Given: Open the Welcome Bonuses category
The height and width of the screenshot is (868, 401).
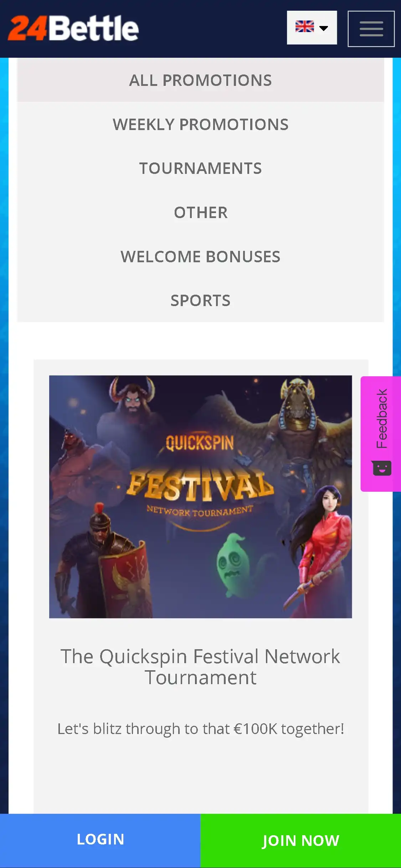Looking at the screenshot, I should click(x=200, y=257).
